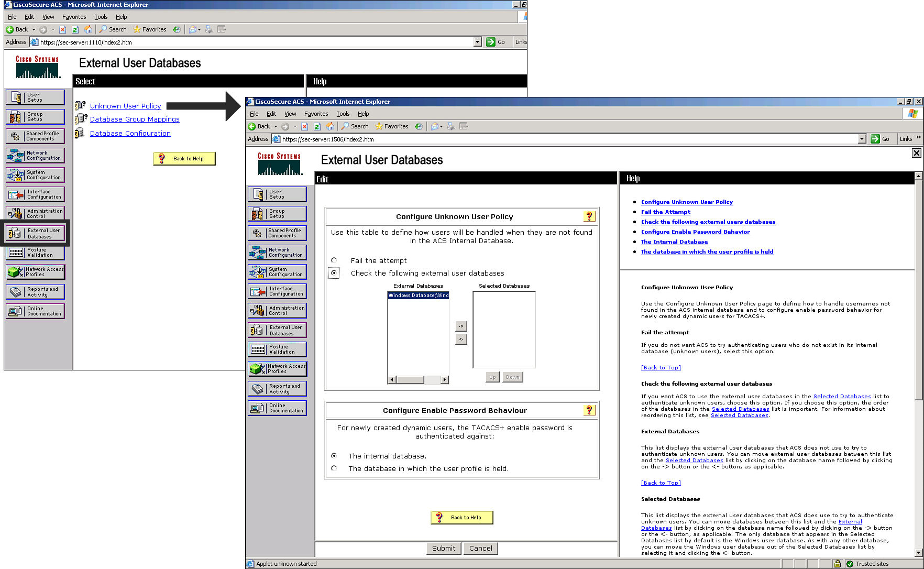
Task: Click System Configuration in back window sidebar
Action: [x=35, y=175]
